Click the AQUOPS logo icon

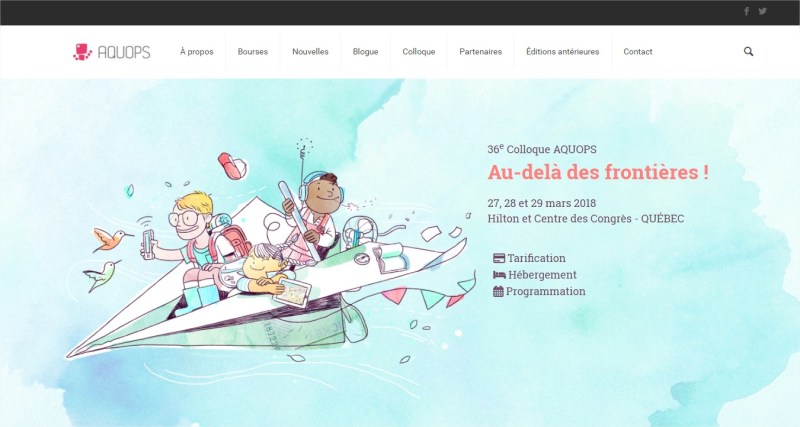82,52
